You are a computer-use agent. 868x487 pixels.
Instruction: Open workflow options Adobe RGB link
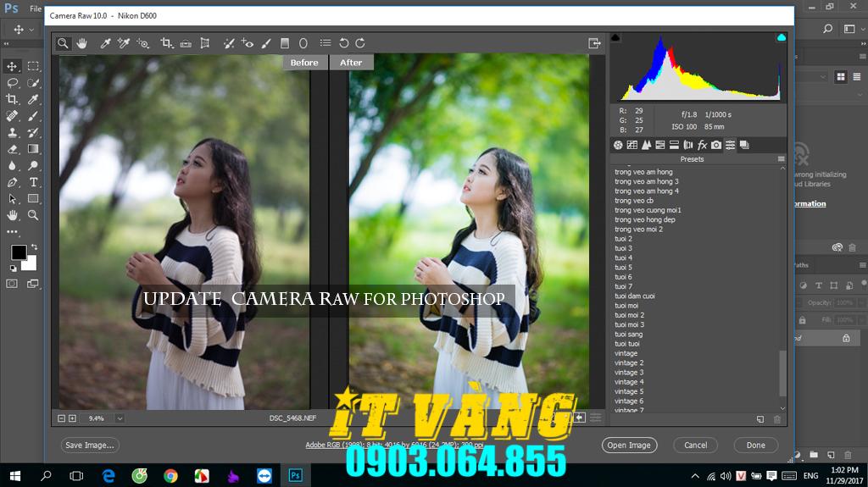(x=394, y=445)
